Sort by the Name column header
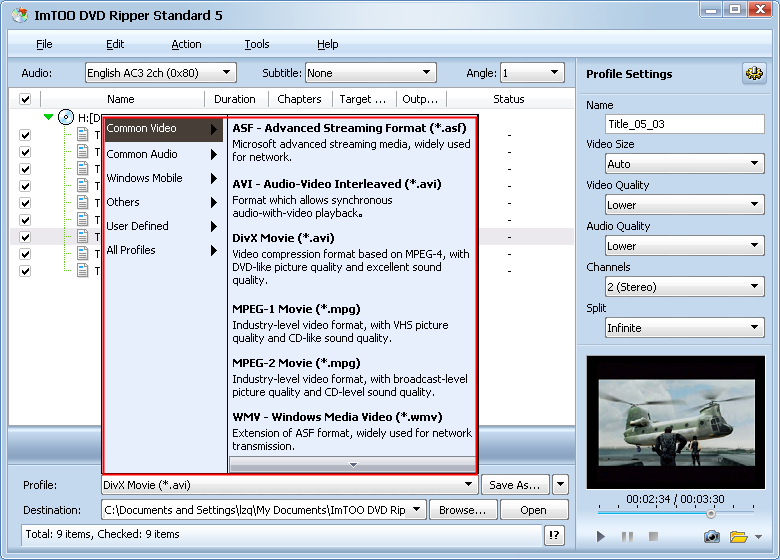Image resolution: width=780 pixels, height=560 pixels. pyautogui.click(x=121, y=99)
